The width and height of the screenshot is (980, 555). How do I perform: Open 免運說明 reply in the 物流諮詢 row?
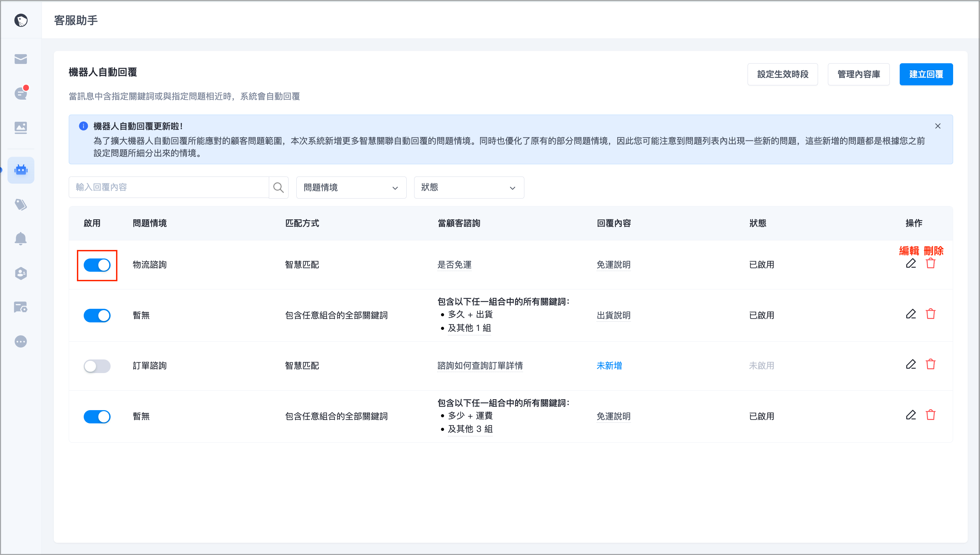pyautogui.click(x=613, y=265)
